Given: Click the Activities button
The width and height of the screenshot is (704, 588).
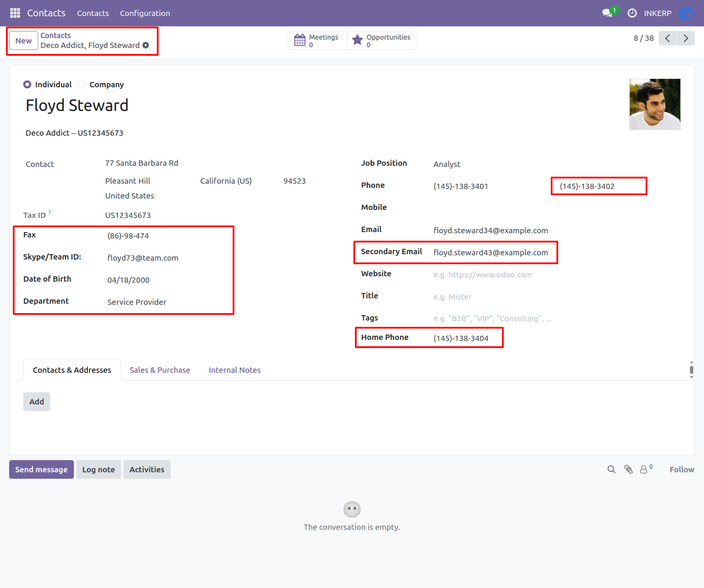Looking at the screenshot, I should 147,469.
